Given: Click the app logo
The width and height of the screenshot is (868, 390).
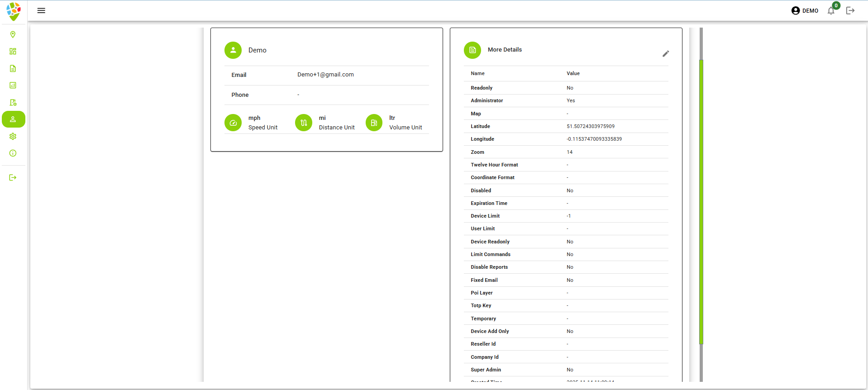Looking at the screenshot, I should point(14,11).
